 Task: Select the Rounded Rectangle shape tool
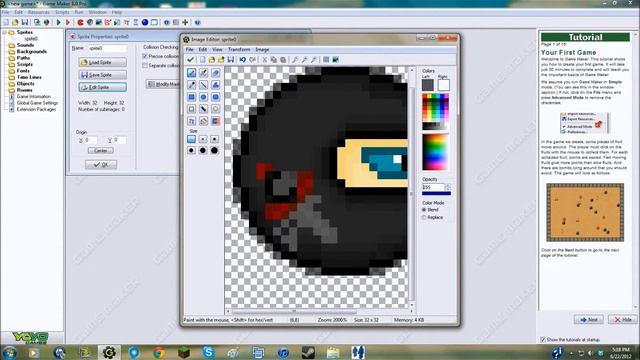pos(216,97)
